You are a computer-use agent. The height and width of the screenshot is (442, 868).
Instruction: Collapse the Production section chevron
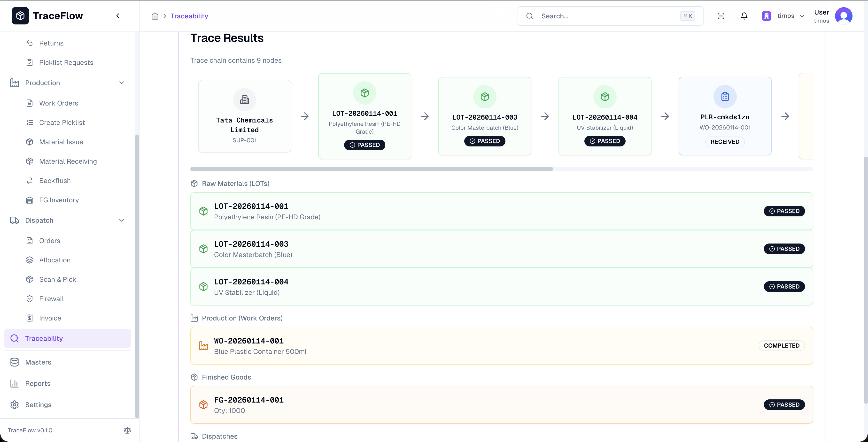pos(122,83)
